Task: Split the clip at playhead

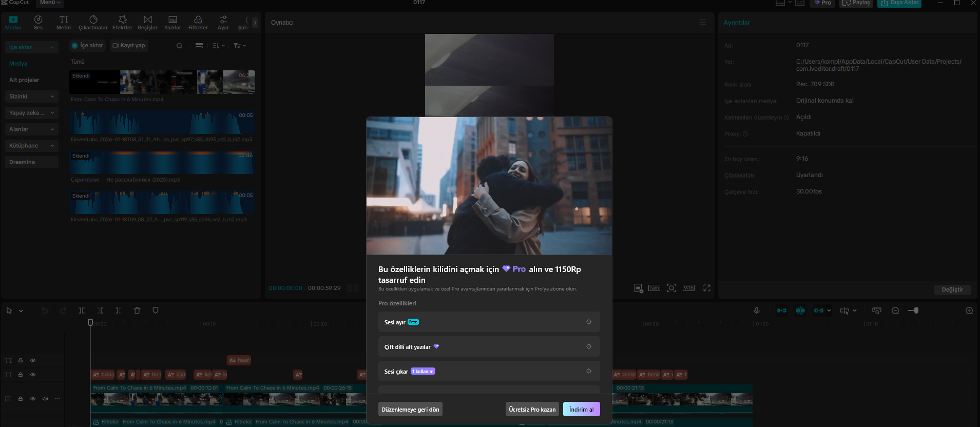Action: [x=82, y=310]
